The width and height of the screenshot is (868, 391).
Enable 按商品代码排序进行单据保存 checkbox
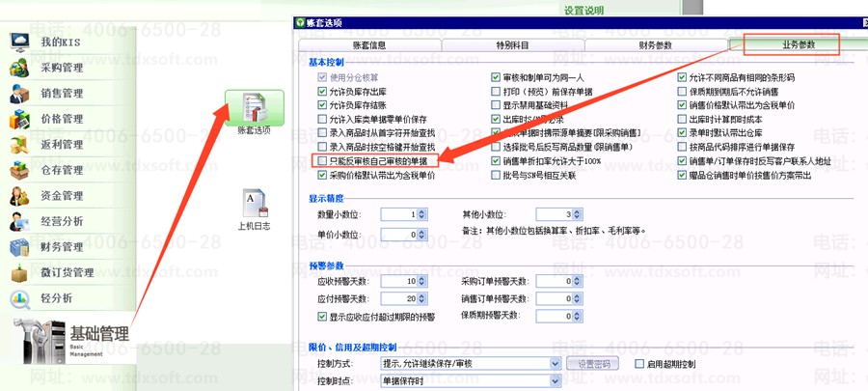coord(683,148)
